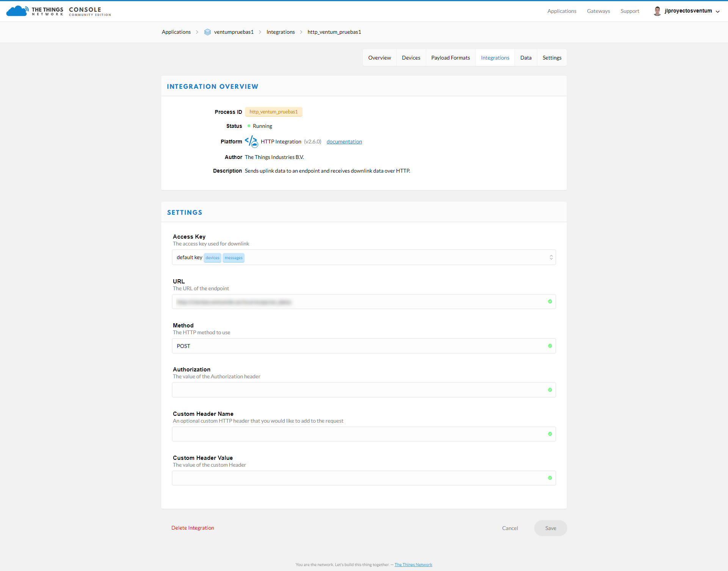Open the Access Key default key selector

pos(364,257)
